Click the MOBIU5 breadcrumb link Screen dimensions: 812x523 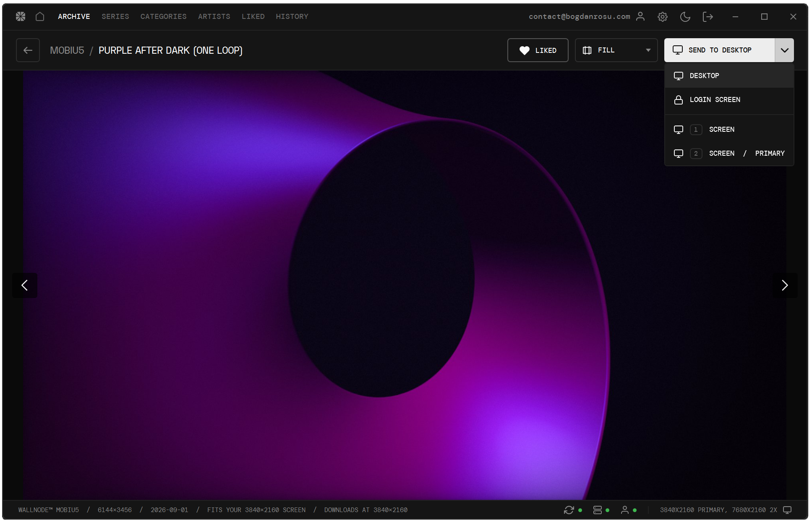67,50
